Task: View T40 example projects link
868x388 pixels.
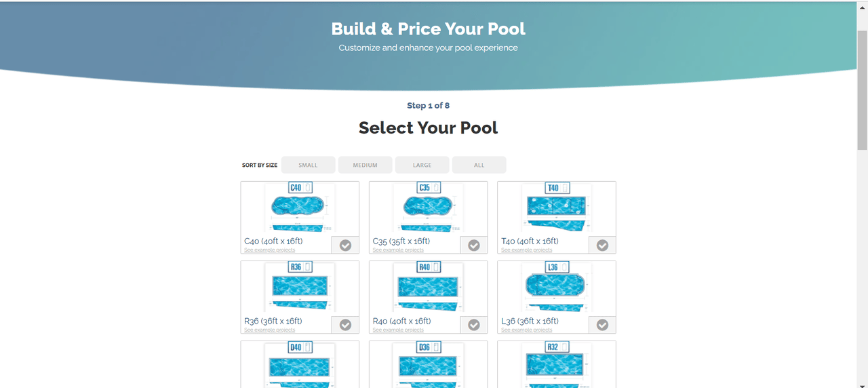Action: (x=527, y=250)
